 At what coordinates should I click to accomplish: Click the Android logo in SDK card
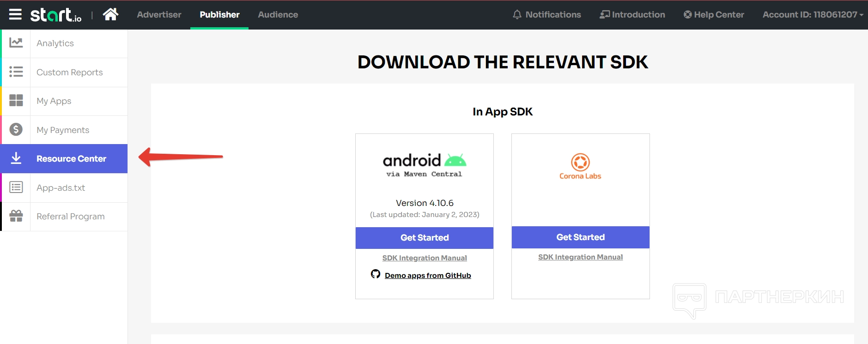[x=425, y=160]
